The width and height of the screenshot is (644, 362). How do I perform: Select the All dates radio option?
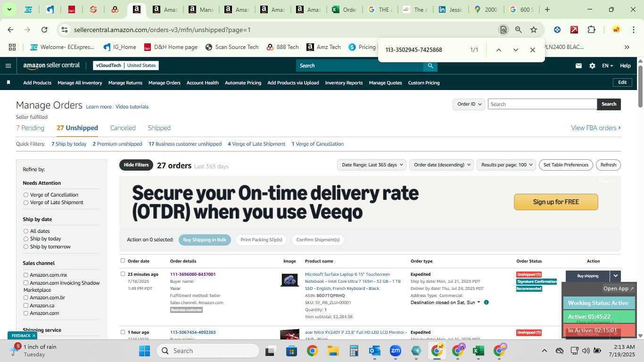pos(26,231)
